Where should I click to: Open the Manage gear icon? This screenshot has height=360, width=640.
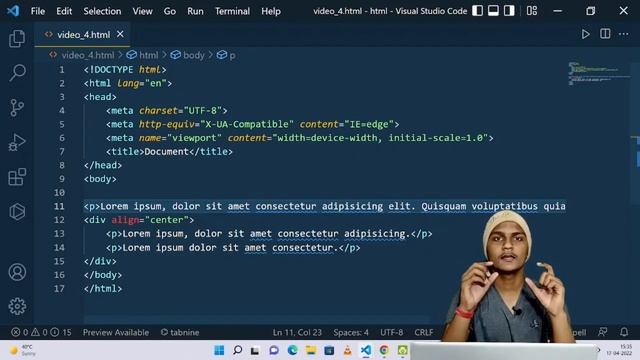click(x=17, y=306)
